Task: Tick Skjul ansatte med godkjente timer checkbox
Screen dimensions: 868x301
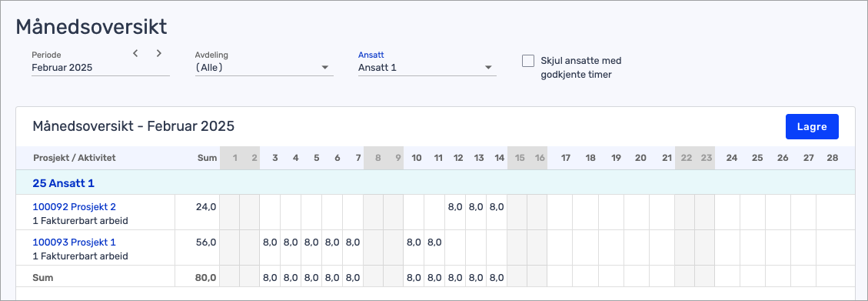Action: [528, 60]
